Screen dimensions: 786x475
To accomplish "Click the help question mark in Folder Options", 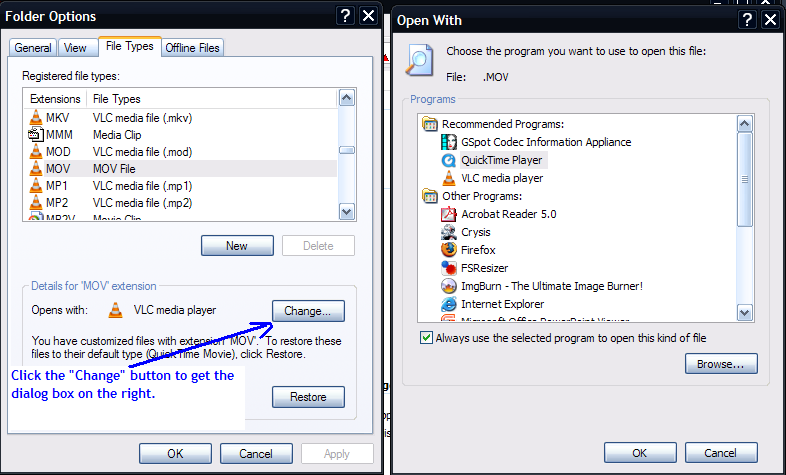I will point(345,16).
